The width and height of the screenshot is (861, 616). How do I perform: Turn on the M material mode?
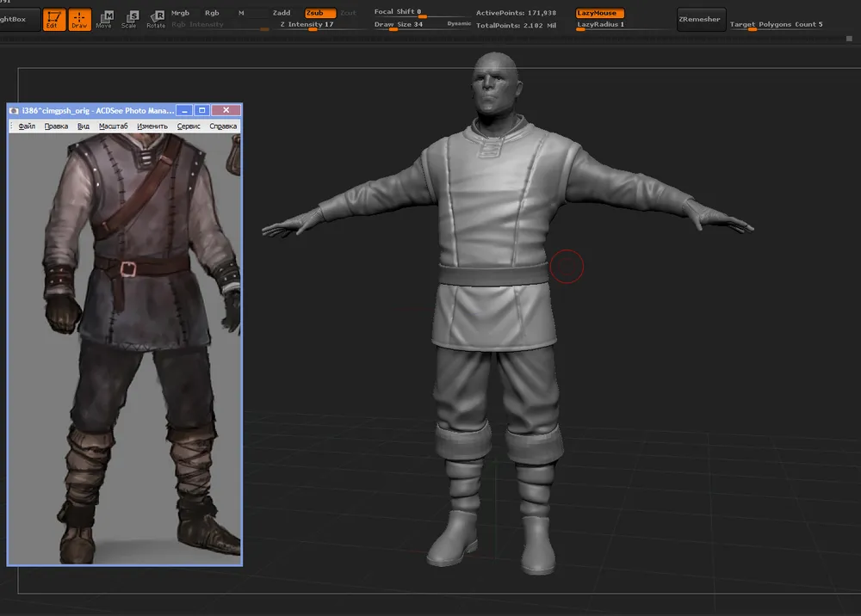point(241,13)
